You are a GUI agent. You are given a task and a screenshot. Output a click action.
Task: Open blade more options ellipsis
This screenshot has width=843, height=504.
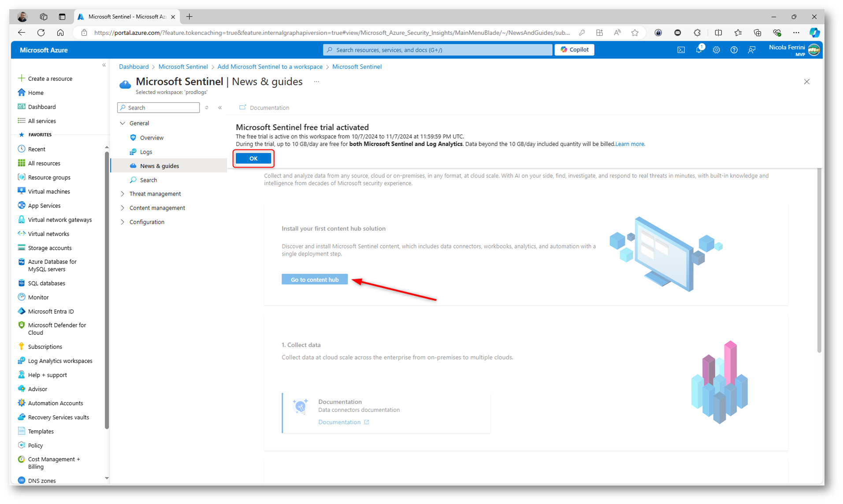pos(316,82)
